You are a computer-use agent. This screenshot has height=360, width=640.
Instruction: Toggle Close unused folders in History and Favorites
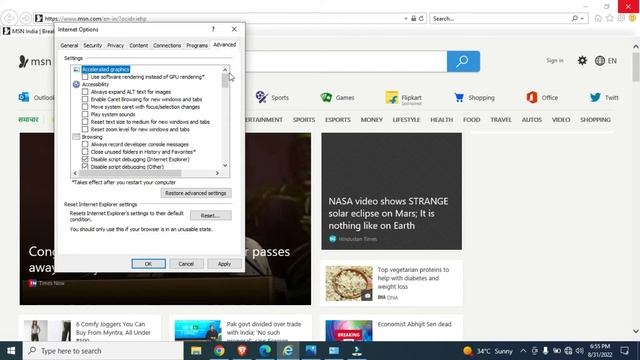point(85,152)
